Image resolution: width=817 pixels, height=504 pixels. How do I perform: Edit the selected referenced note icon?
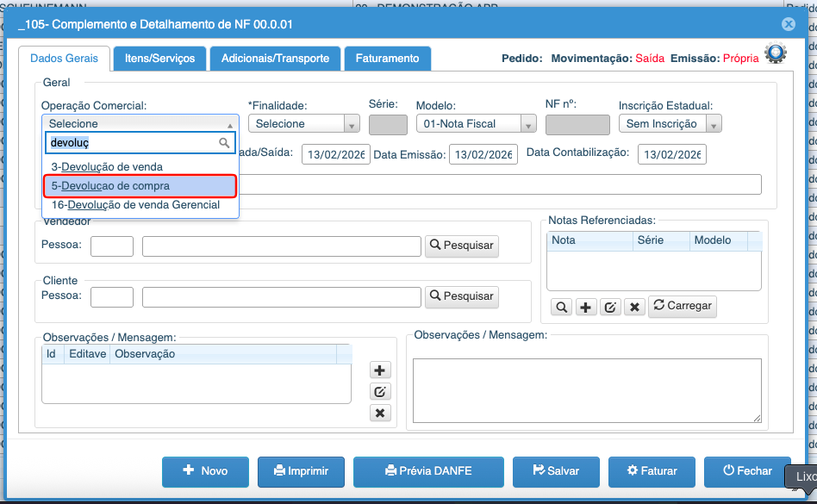tap(610, 307)
